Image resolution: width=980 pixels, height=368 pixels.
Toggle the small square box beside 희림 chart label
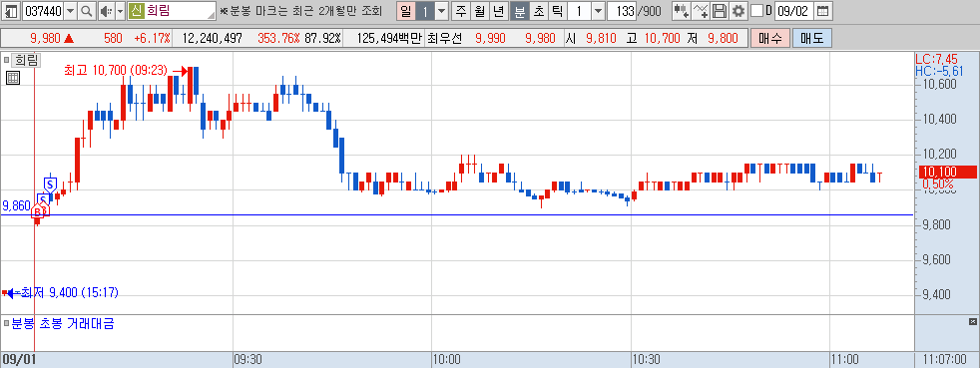click(x=6, y=60)
